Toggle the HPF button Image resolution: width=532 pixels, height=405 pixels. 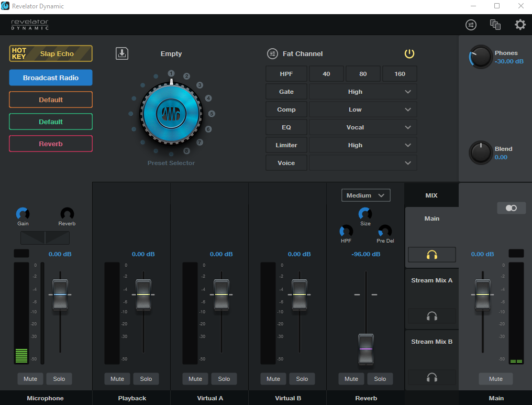286,74
